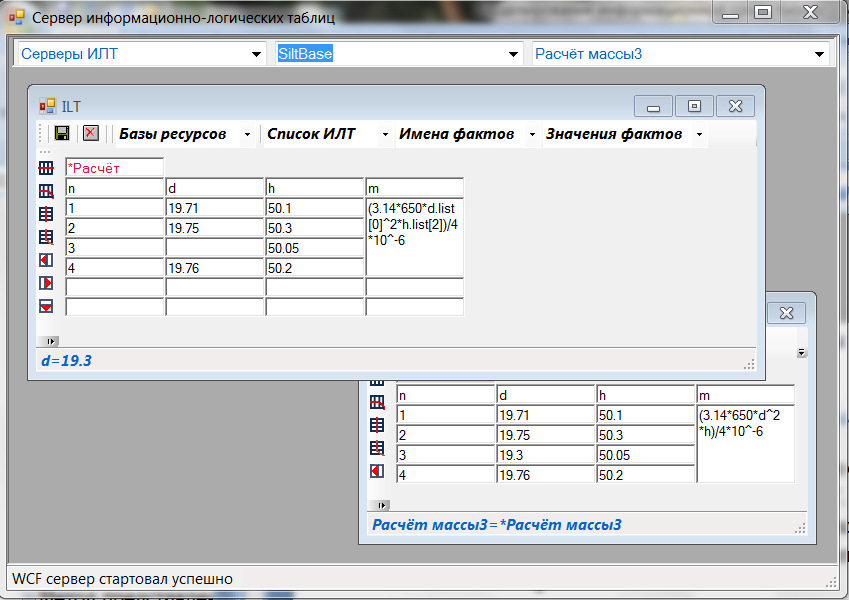Click cell 19.75 in ILT window
The height and width of the screenshot is (600, 849).
click(214, 228)
